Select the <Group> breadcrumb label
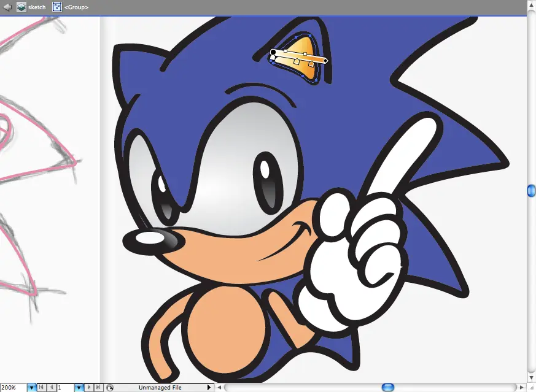 click(x=76, y=7)
